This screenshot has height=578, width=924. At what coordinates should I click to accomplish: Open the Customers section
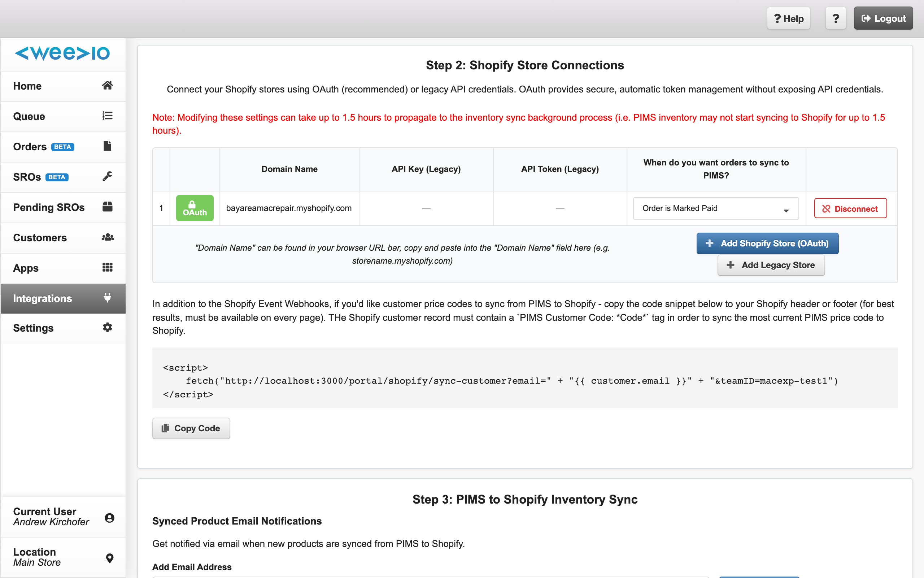click(63, 238)
